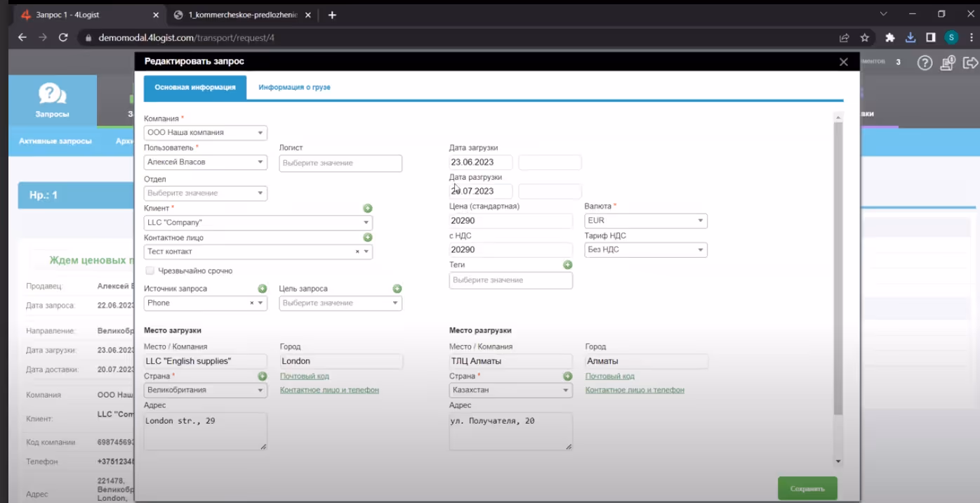Add new client with green plus icon
The width and height of the screenshot is (980, 503).
click(x=367, y=209)
